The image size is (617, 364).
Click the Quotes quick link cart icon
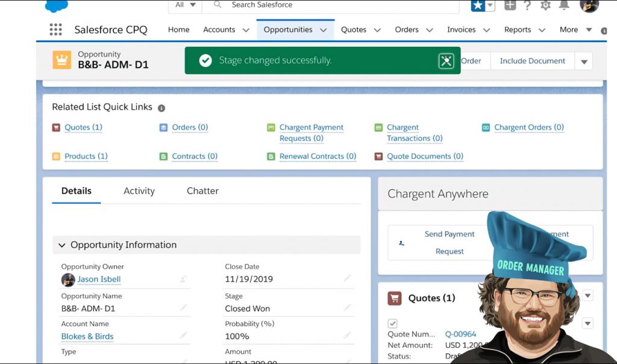pos(56,128)
